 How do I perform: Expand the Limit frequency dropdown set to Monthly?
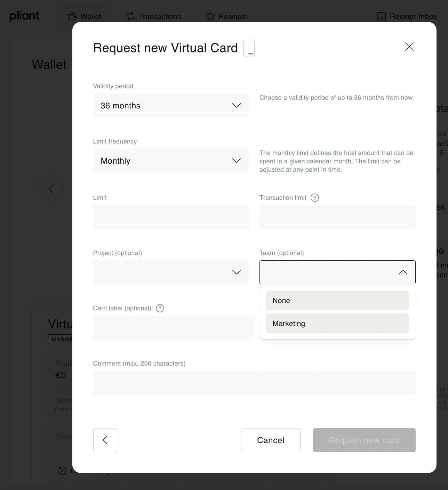point(171,161)
